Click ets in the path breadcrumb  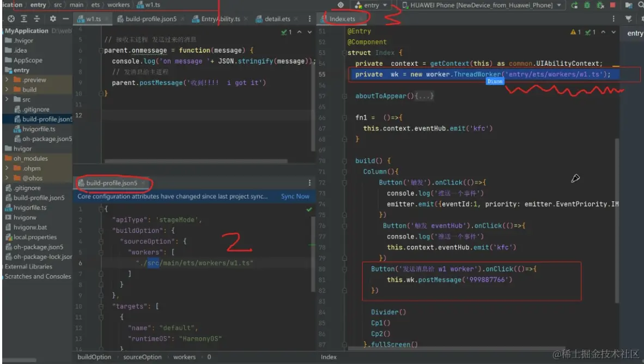(x=95, y=5)
